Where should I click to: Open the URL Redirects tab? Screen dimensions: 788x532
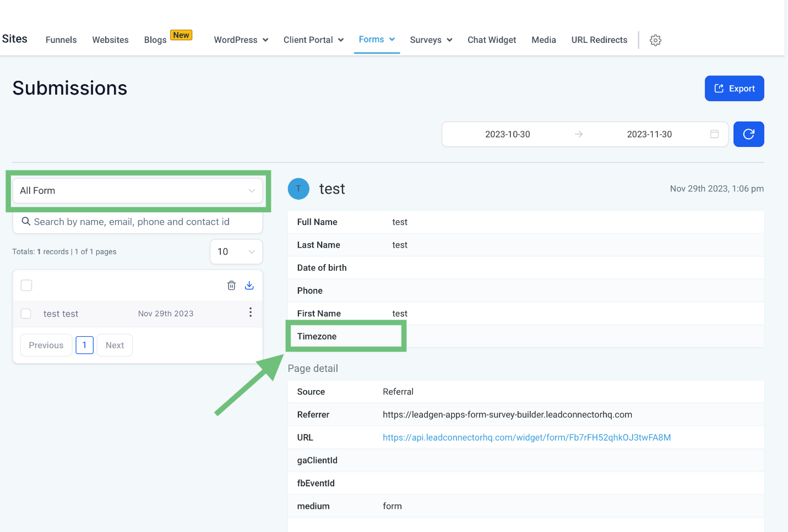click(599, 40)
